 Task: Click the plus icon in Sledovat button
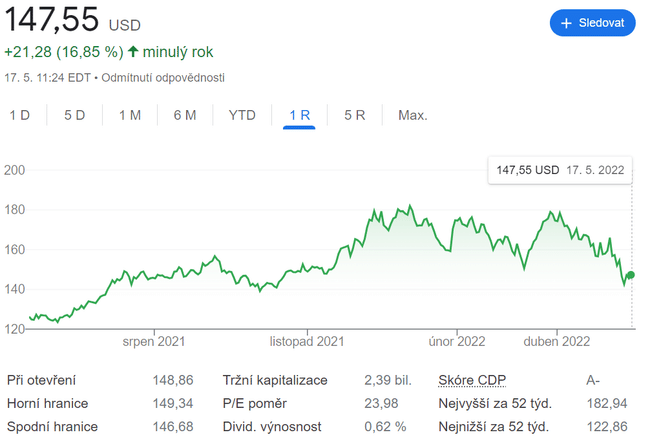(x=567, y=23)
